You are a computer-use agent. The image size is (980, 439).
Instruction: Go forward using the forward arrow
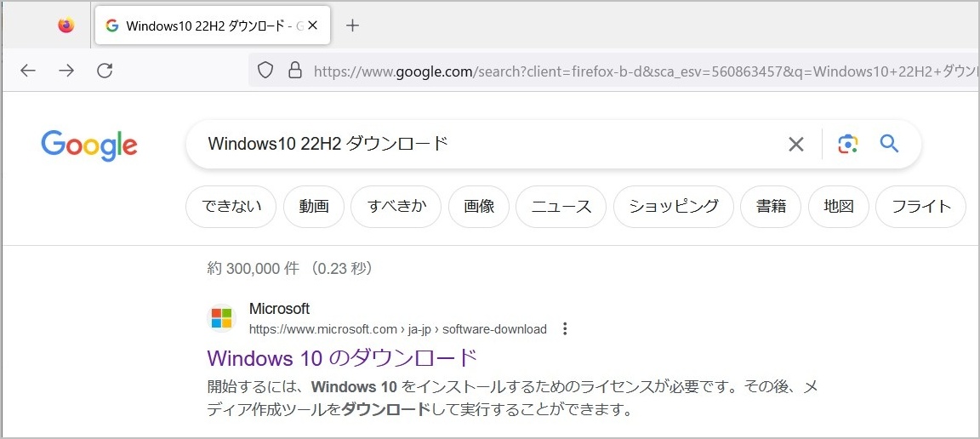pos(66,70)
